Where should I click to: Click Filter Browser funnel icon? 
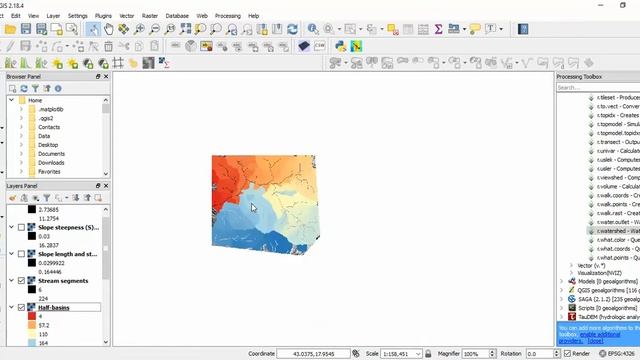click(x=36, y=89)
